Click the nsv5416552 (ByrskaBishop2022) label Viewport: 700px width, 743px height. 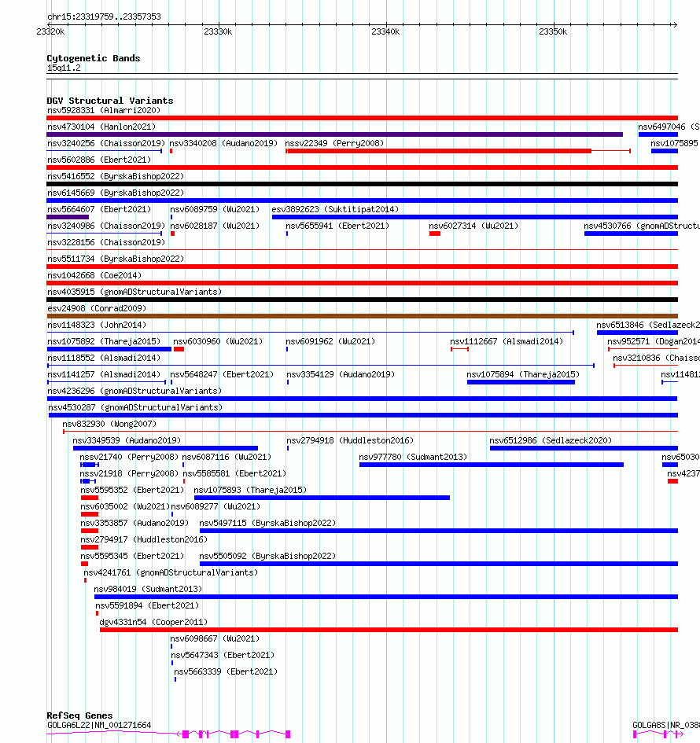pos(116,176)
